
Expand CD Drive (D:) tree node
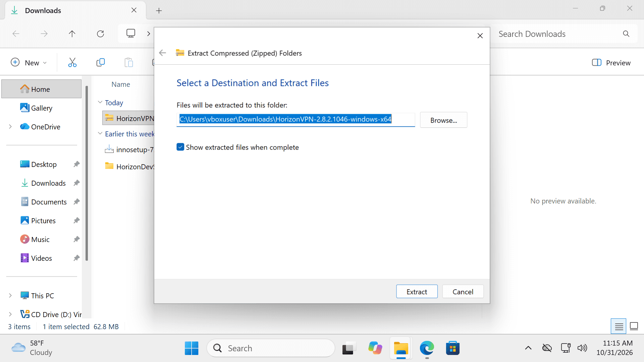coord(10,314)
